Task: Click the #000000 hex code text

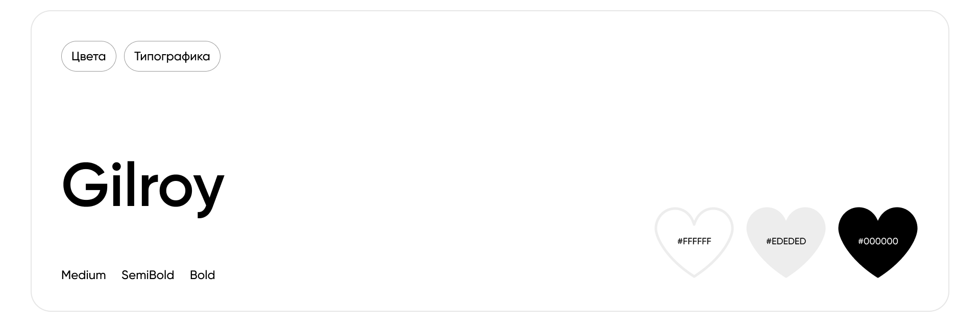Action: coord(878,241)
